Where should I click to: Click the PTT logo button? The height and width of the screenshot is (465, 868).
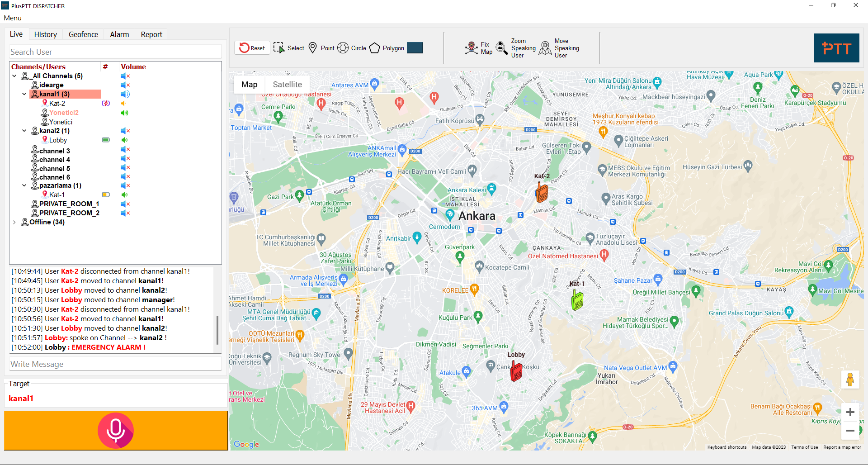(836, 48)
